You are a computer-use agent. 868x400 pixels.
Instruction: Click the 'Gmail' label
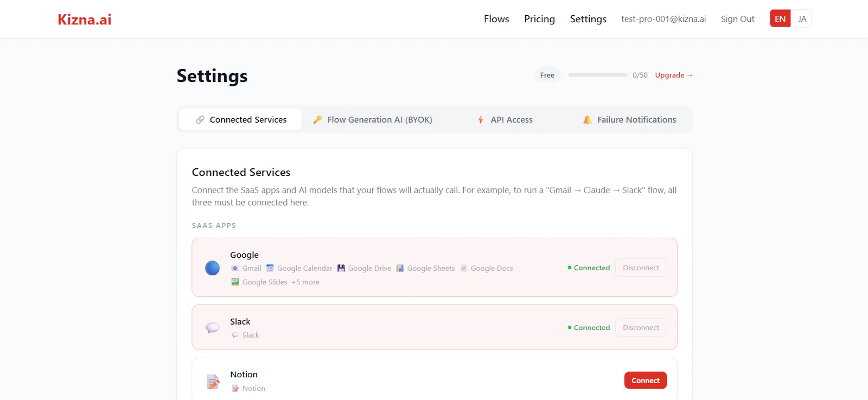[252, 268]
